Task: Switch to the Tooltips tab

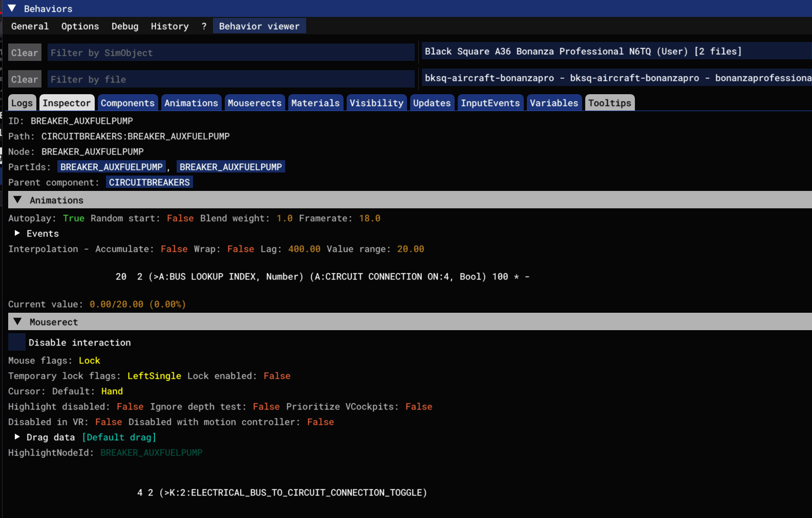Action: tap(610, 103)
